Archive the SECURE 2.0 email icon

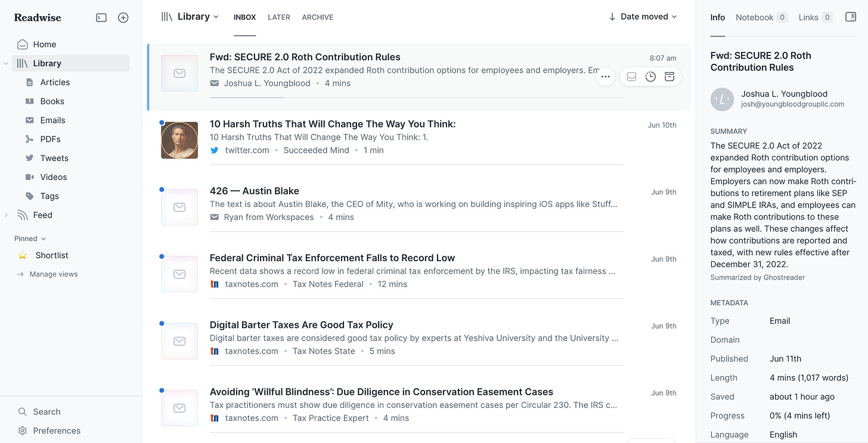point(669,77)
